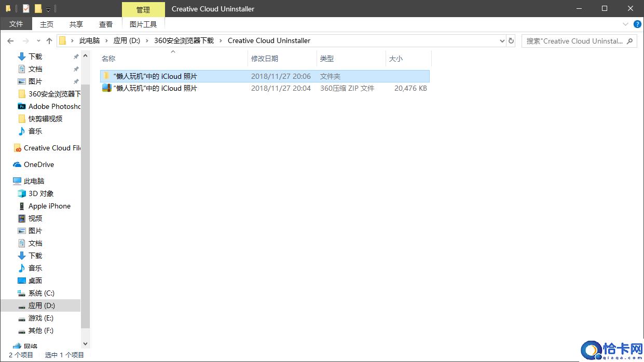This screenshot has height=362, width=644.
Task: Switch to the 查看 ribbon tab
Action: coord(106,24)
